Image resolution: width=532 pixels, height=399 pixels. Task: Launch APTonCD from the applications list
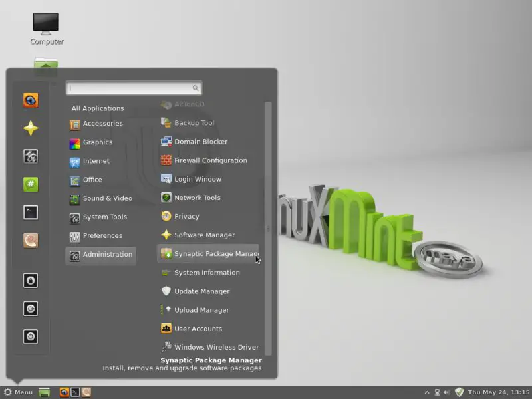[209, 104]
